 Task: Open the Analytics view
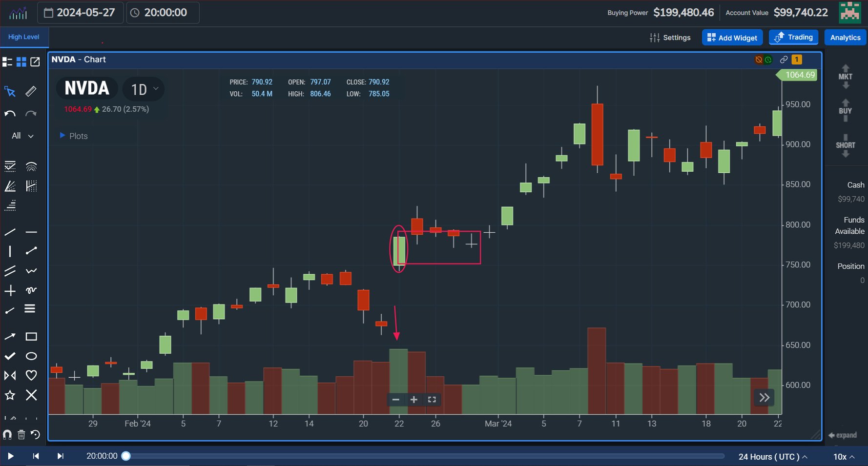click(x=845, y=37)
